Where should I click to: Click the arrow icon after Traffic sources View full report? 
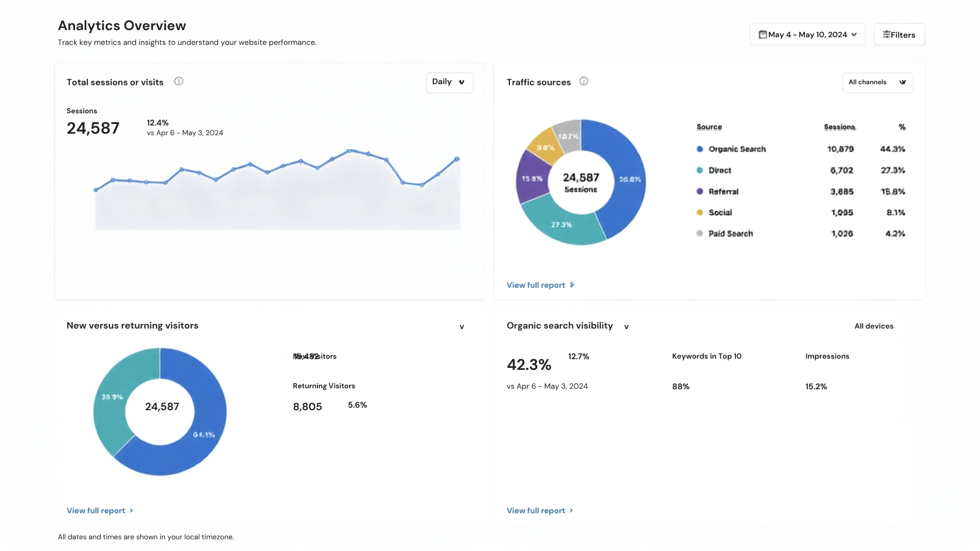(572, 285)
